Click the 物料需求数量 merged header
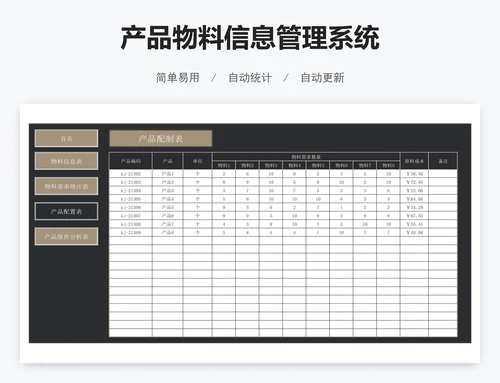The image size is (500, 383). (306, 157)
